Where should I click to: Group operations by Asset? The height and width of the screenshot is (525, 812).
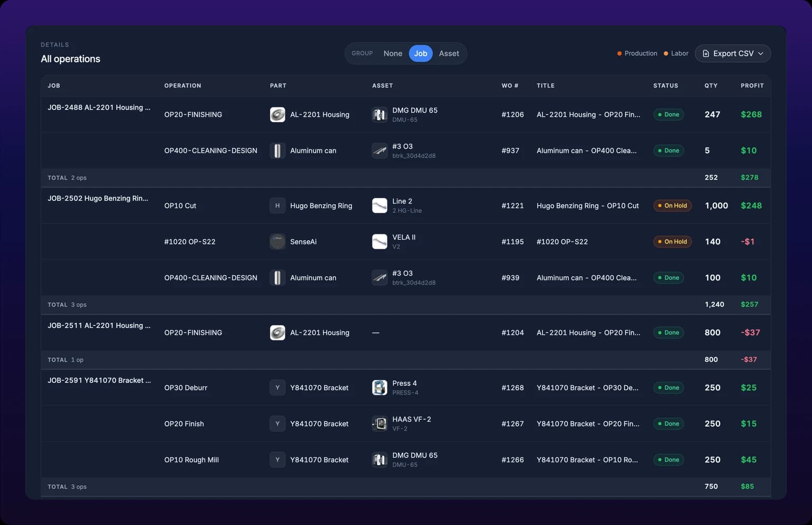coord(449,53)
